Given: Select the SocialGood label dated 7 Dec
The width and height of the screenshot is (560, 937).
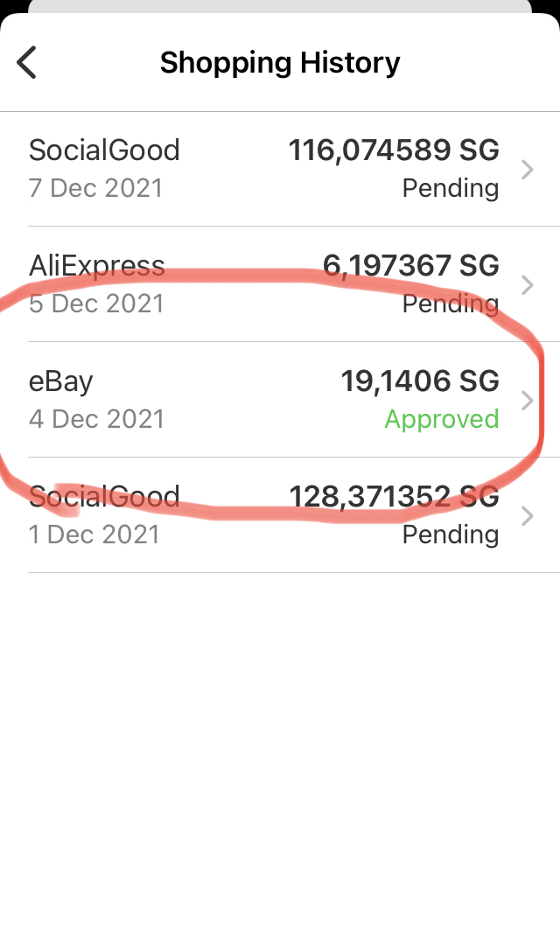Looking at the screenshot, I should [x=104, y=150].
